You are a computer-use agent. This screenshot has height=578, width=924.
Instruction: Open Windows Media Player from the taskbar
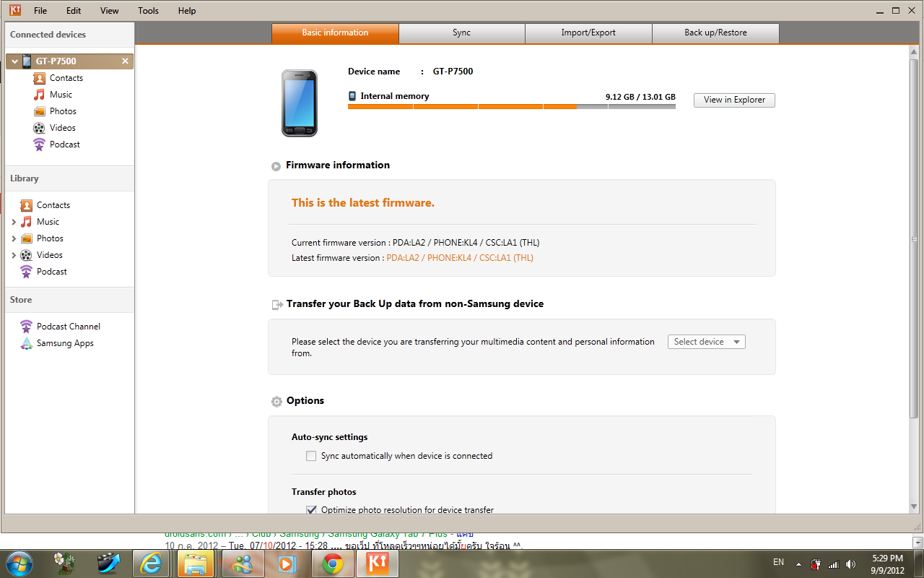click(x=287, y=563)
